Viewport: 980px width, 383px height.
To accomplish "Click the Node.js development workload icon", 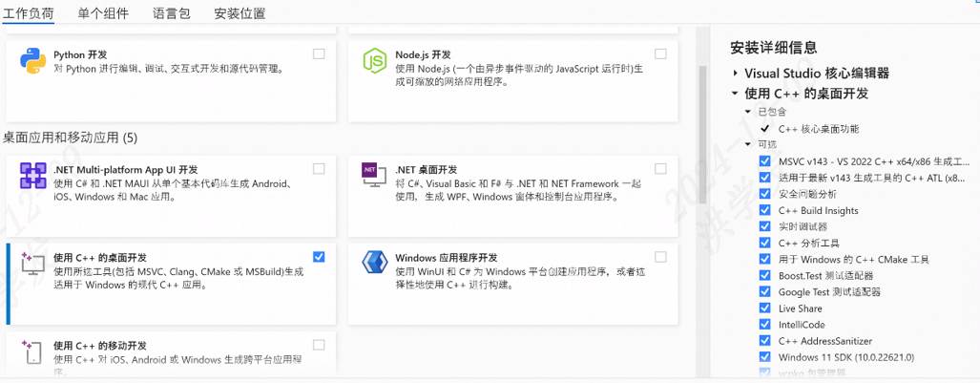I will (375, 61).
